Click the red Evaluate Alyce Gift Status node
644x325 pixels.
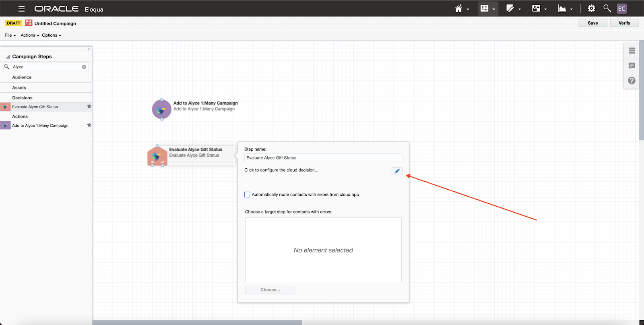(x=157, y=156)
